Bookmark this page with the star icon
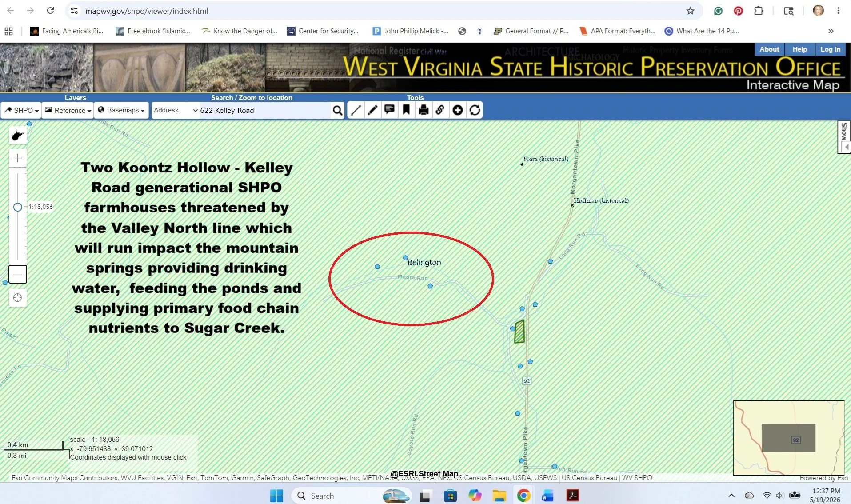Screen dimensions: 851x504 click(x=690, y=11)
